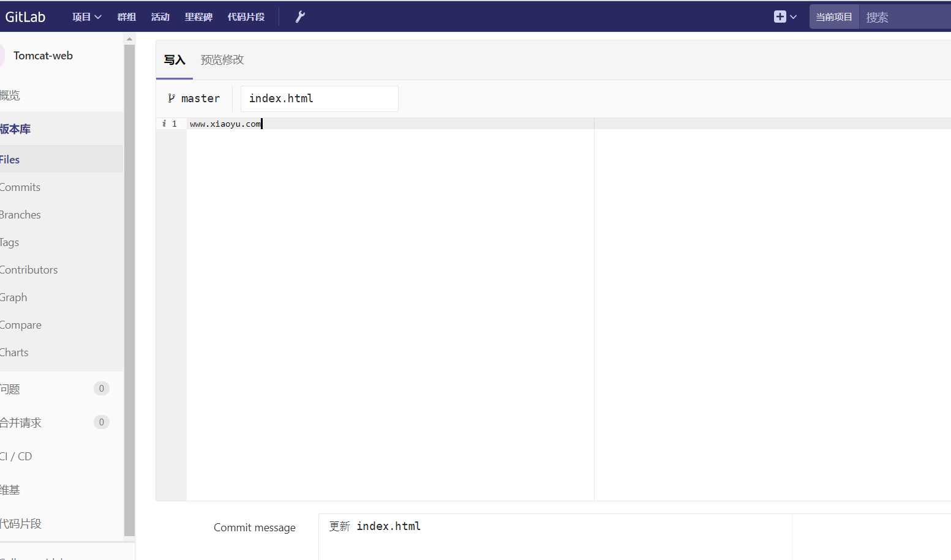The height and width of the screenshot is (560, 951).
Task: Open the 群组 menu item
Action: (x=127, y=17)
